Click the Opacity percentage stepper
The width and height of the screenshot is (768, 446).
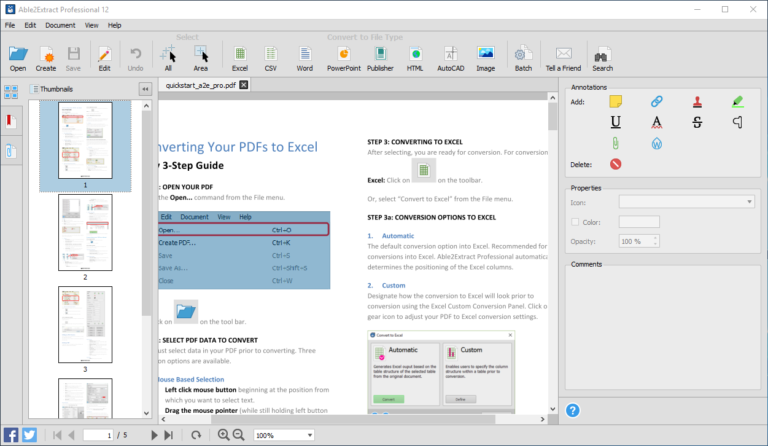click(655, 241)
